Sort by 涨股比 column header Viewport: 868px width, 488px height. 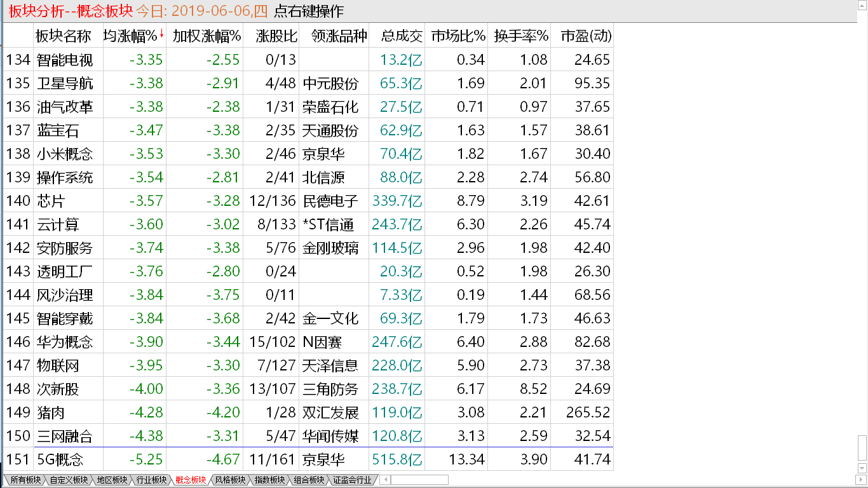(276, 36)
